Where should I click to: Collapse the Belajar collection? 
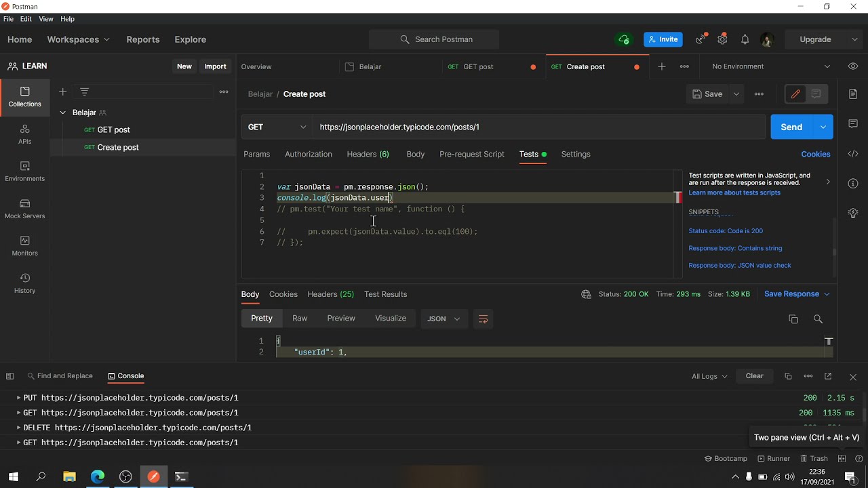(62, 113)
